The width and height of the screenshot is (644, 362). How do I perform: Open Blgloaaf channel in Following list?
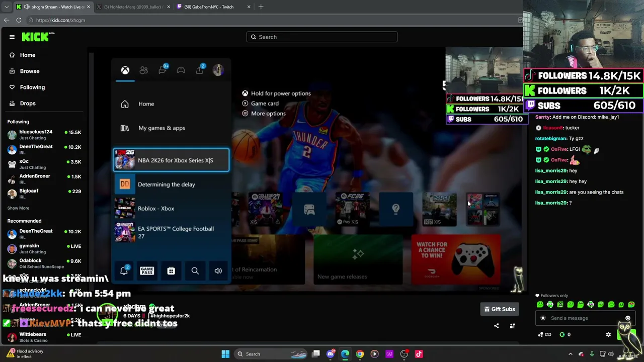tap(44, 194)
